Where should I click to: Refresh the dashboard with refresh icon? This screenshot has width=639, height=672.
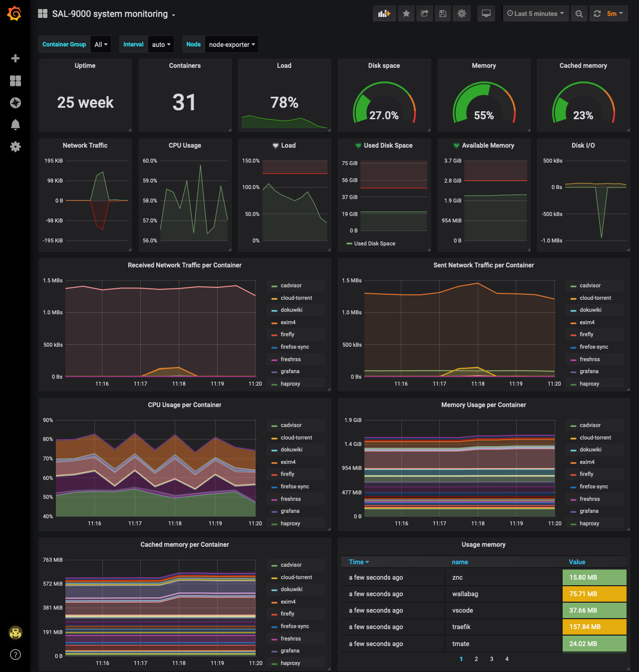coord(597,13)
